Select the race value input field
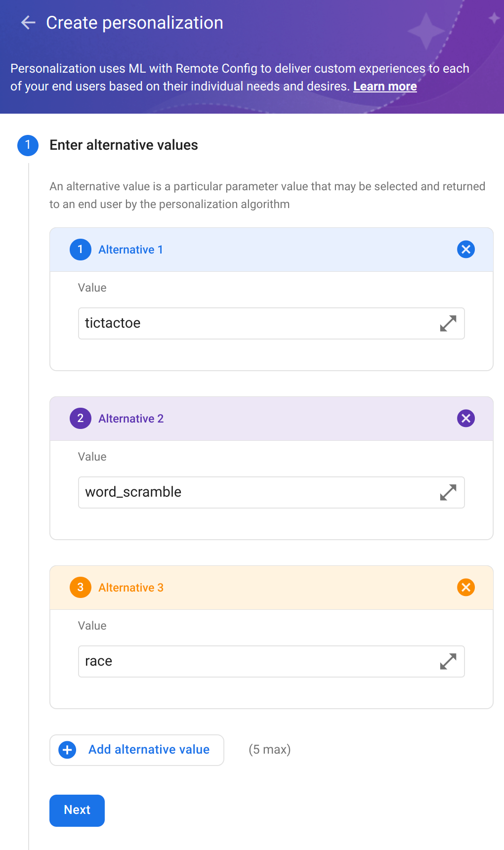 click(247, 661)
